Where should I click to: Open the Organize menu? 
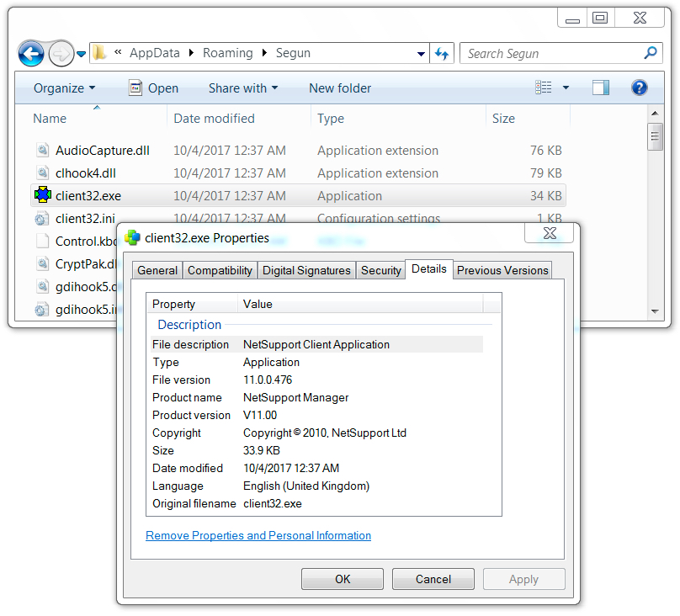64,88
